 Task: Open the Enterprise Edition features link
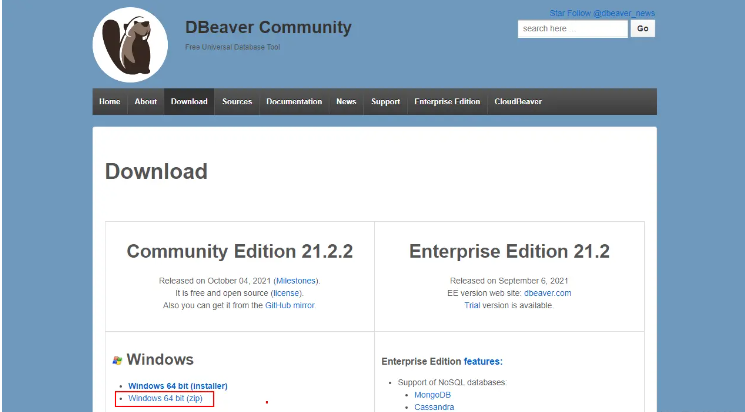point(483,362)
